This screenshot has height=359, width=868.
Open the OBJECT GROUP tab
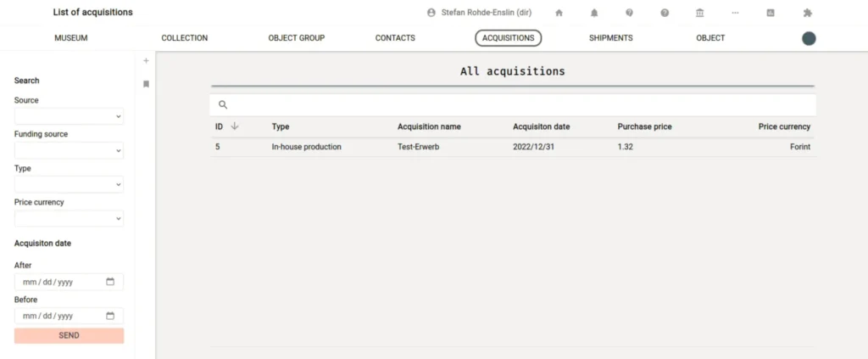tap(296, 38)
